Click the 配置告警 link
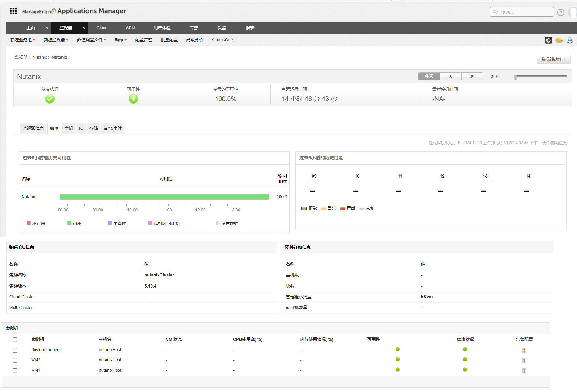Image resolution: width=577 pixels, height=392 pixels. (x=144, y=40)
